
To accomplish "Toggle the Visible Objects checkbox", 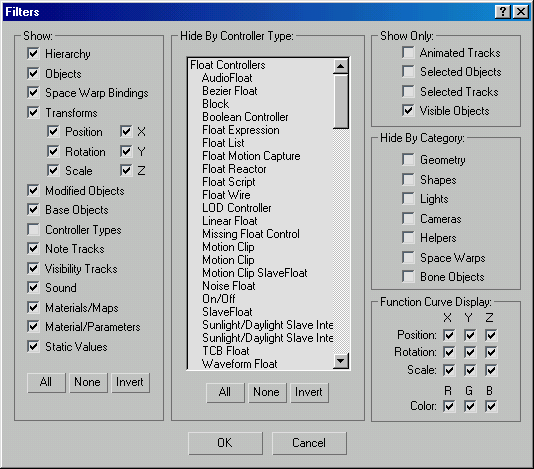I will (408, 110).
